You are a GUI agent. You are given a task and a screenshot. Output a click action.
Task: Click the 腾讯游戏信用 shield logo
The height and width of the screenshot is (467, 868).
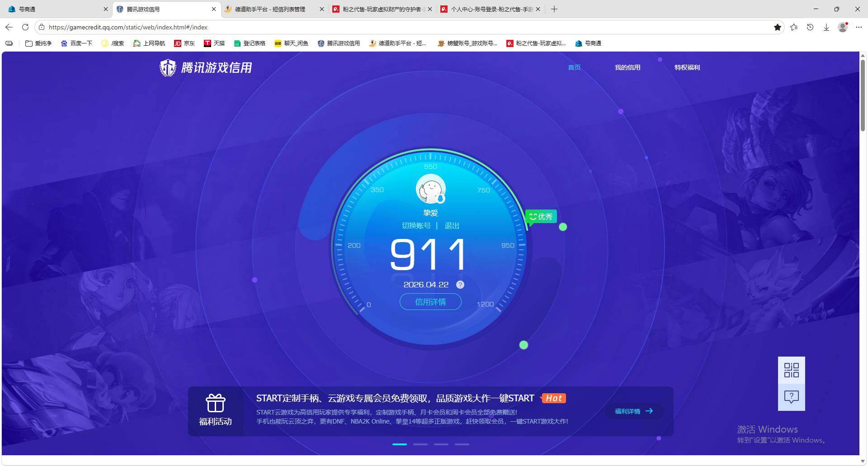coord(168,67)
